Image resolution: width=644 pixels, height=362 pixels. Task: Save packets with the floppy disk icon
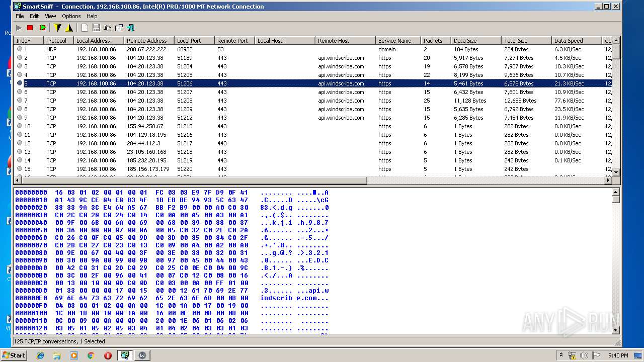coord(96,28)
